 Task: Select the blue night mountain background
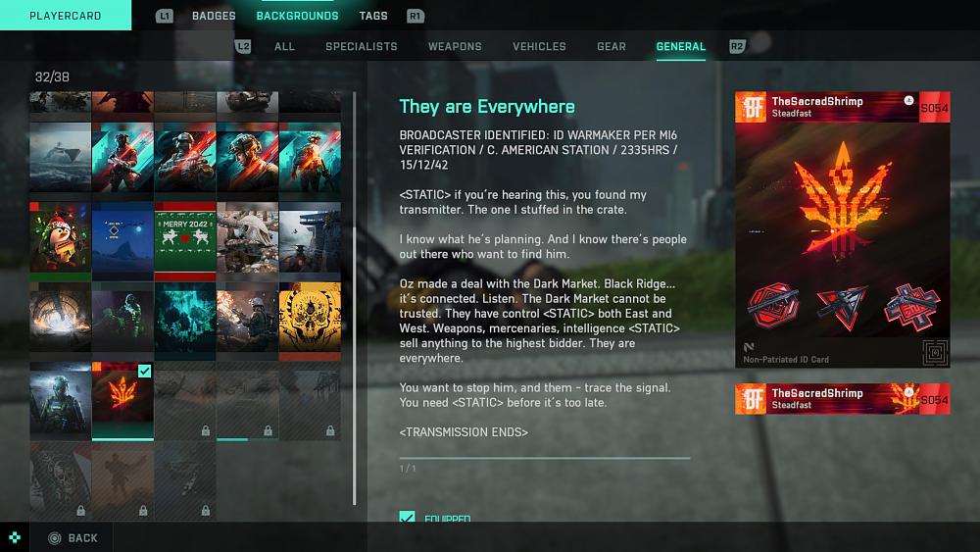coord(122,240)
